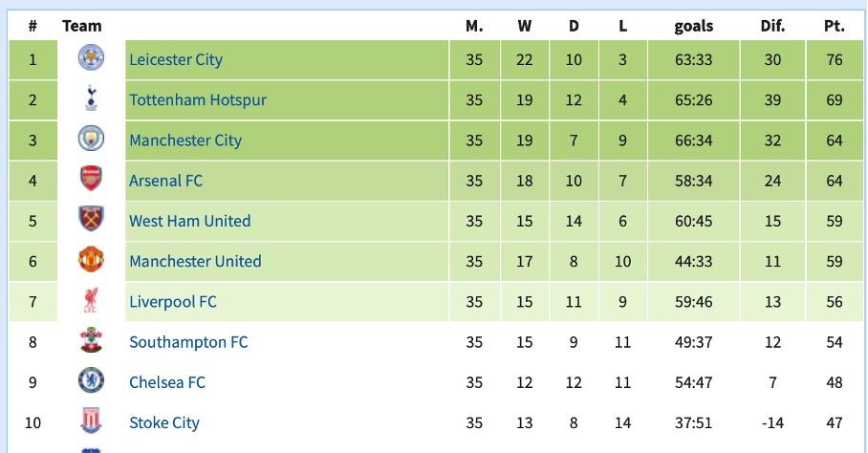
Task: Select the Southampton FC link
Action: point(188,342)
